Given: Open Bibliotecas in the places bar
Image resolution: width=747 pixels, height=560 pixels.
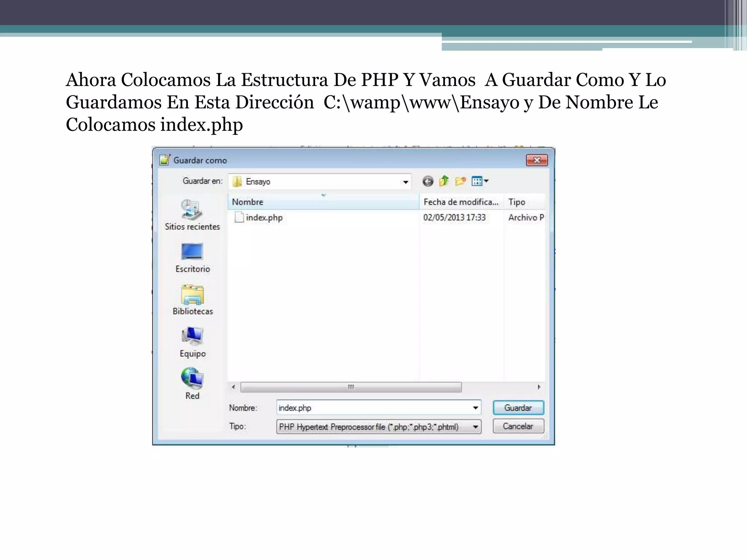Looking at the screenshot, I should click(192, 300).
